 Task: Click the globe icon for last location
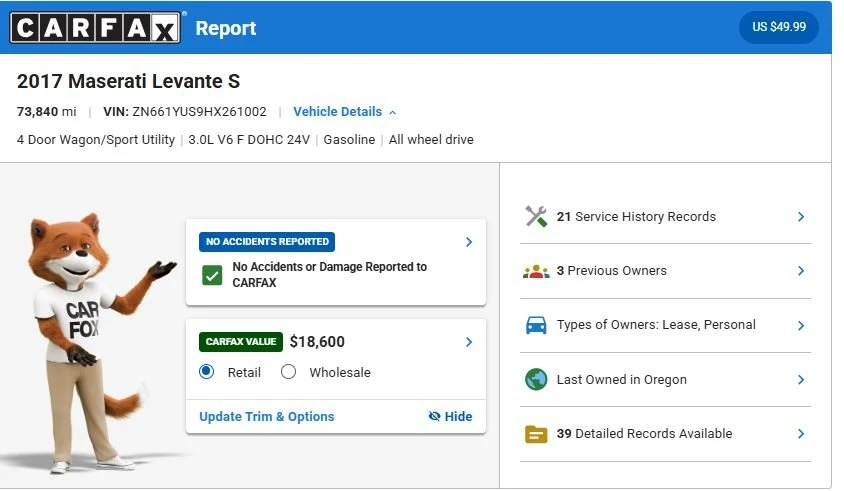(x=536, y=380)
